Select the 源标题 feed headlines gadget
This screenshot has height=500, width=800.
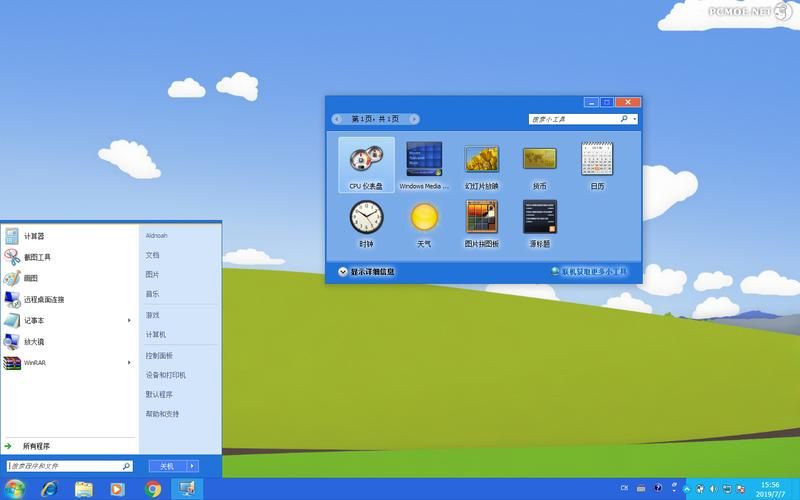click(x=539, y=223)
